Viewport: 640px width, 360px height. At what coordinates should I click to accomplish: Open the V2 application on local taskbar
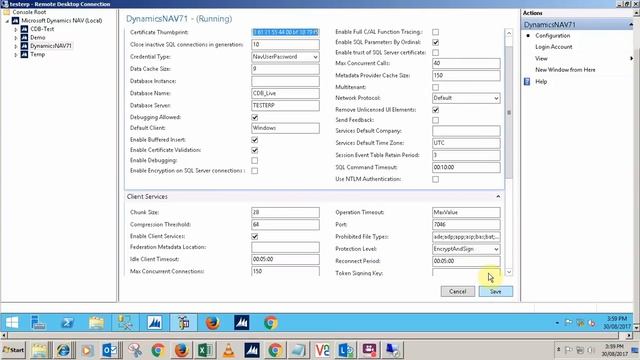(322, 350)
